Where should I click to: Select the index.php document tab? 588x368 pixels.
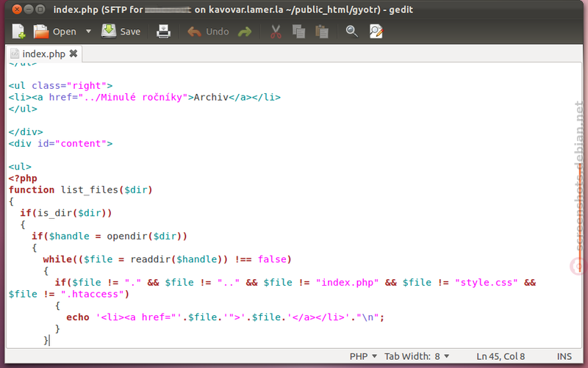43,54
